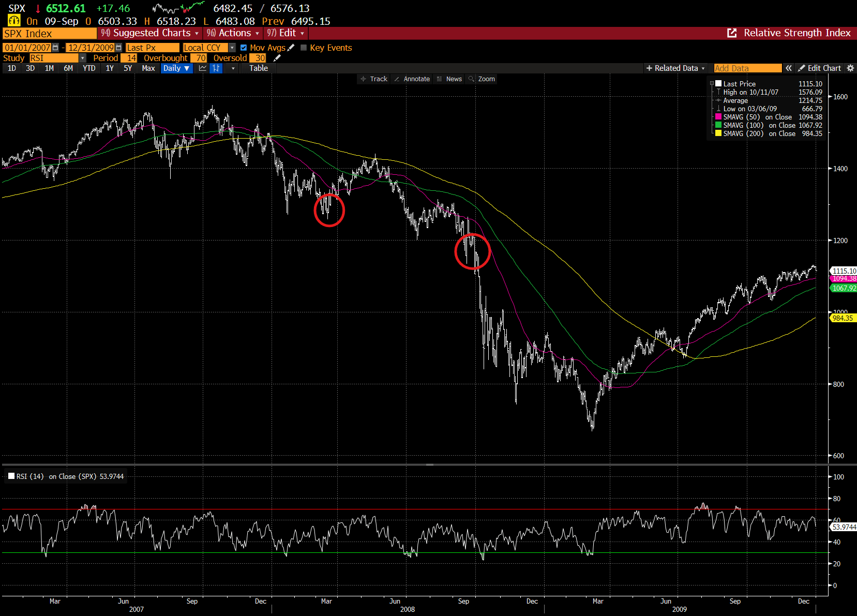Open the Related Data dropdown
This screenshot has height=616, width=857.
675,68
